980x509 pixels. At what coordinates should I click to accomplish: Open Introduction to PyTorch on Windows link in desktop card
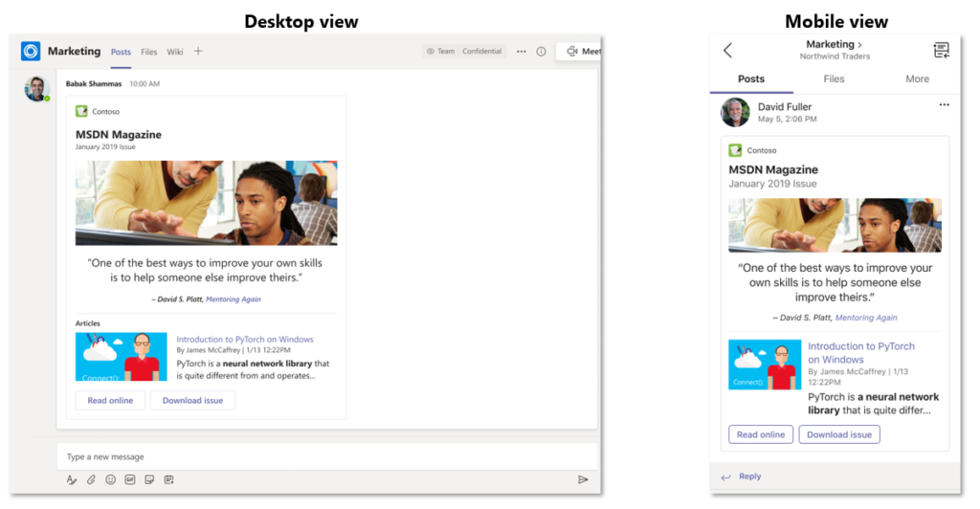245,339
